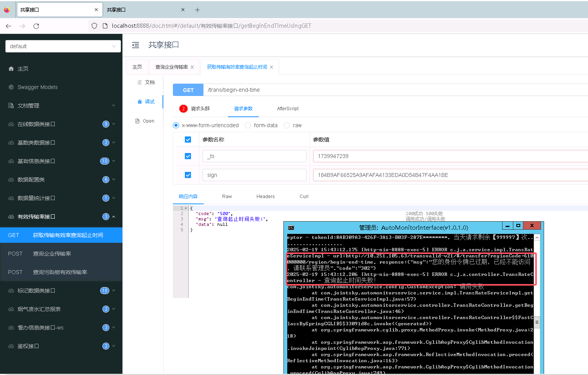
Task: Click cloud icon next to 标记数据类接口
Action: tap(11, 291)
